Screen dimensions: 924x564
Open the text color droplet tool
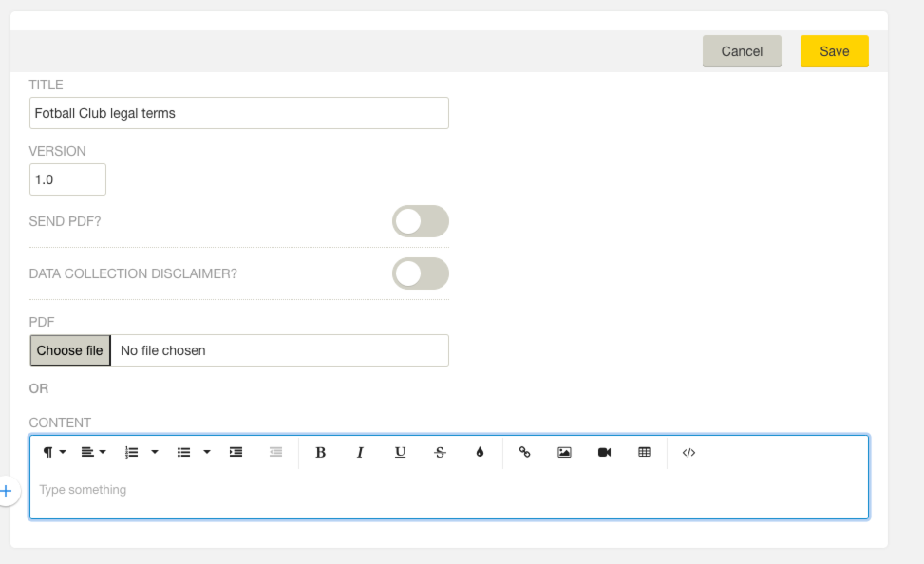click(480, 452)
